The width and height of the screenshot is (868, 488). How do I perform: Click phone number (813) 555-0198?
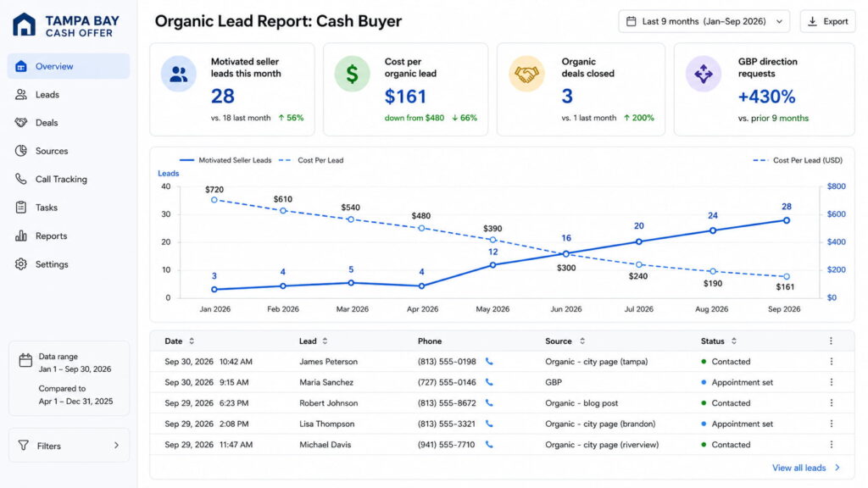[x=447, y=362]
